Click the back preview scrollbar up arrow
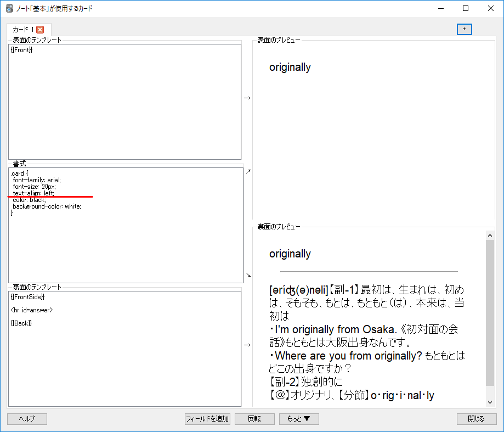Viewport: 504px width, 432px height. 490,236
